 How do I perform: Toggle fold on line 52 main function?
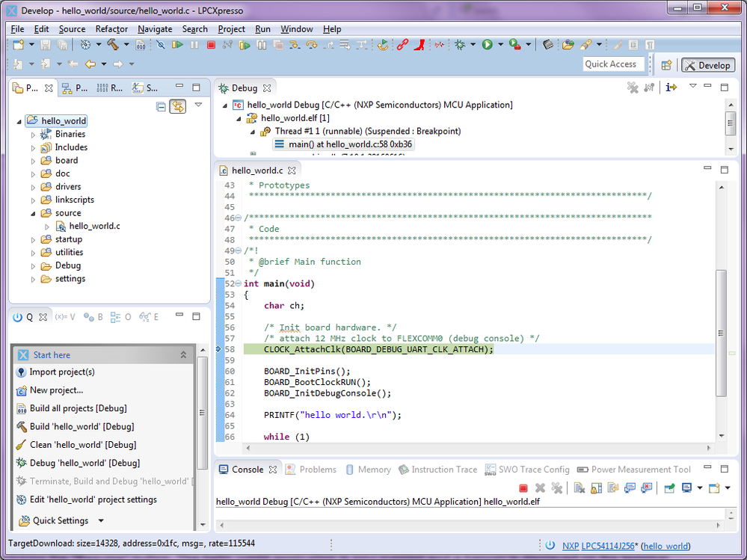coord(239,284)
